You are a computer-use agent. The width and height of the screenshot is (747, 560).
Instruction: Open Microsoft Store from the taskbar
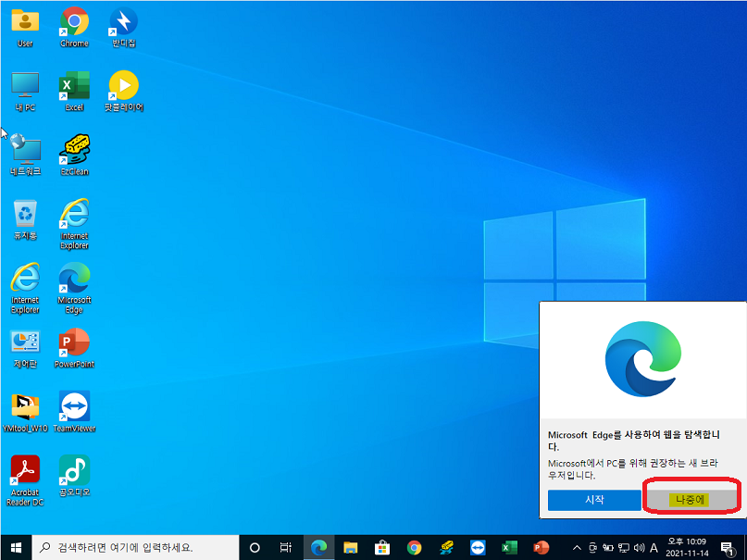[382, 548]
